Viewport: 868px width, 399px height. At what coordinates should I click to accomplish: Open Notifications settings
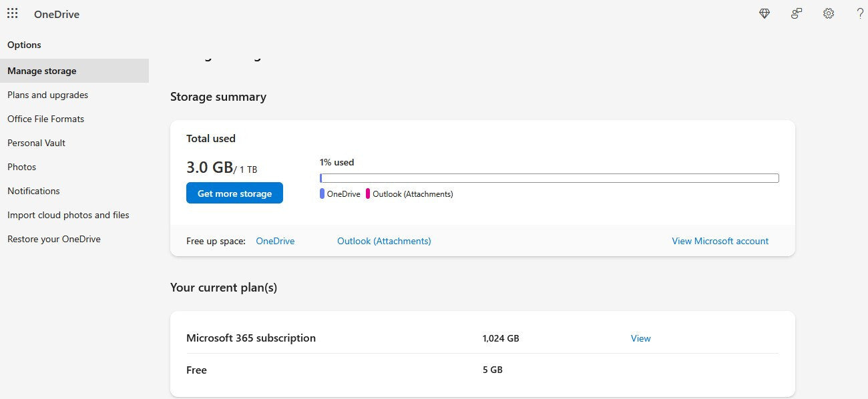coord(34,191)
